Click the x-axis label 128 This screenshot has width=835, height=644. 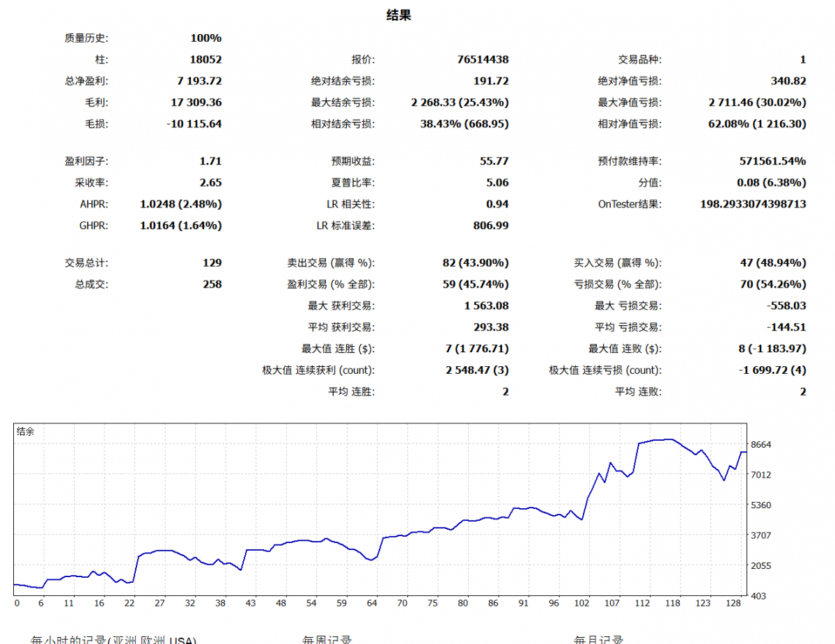click(x=733, y=603)
